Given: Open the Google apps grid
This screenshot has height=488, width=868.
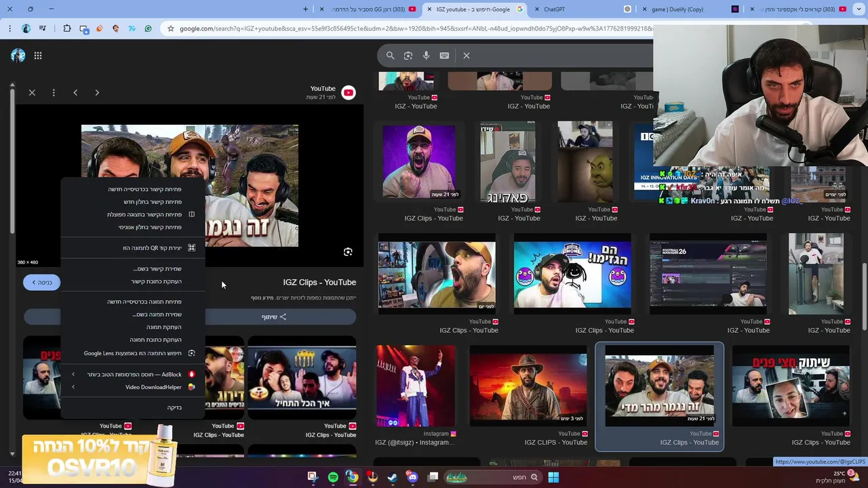Looking at the screenshot, I should pos(38,56).
